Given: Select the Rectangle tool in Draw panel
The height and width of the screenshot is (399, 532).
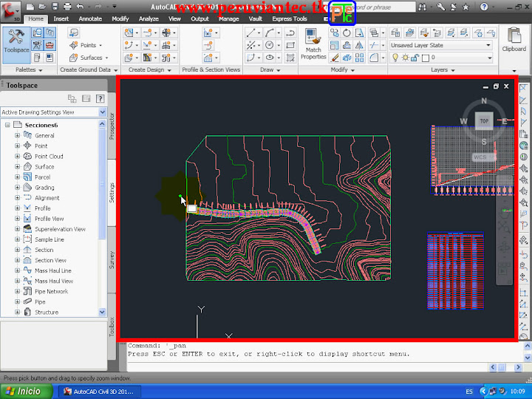Looking at the screenshot, I should point(290,45).
